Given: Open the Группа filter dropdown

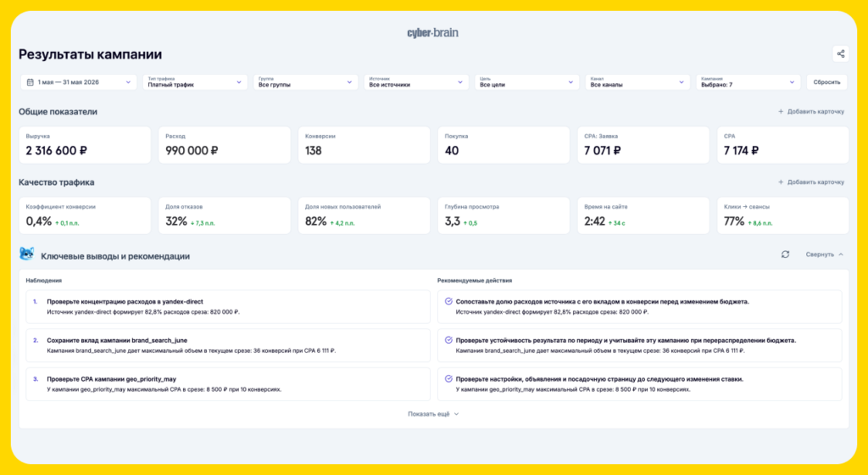Looking at the screenshot, I should pyautogui.click(x=305, y=82).
